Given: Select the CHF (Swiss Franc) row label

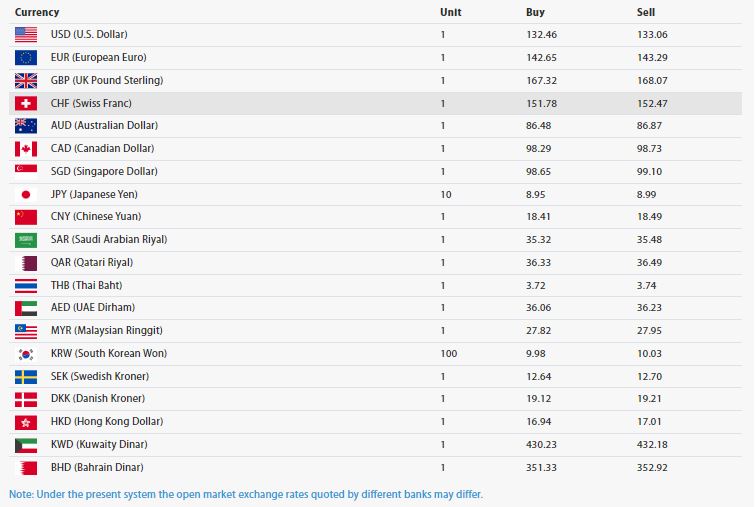Looking at the screenshot, I should (x=91, y=103).
